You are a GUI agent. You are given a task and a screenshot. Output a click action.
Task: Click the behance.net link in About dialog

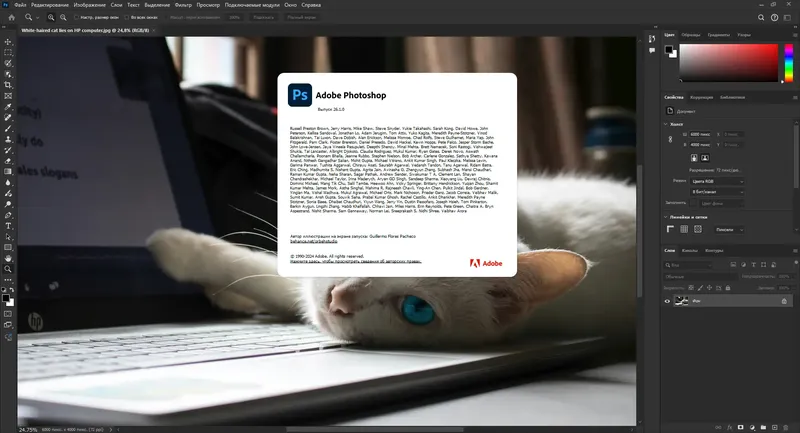pos(314,241)
